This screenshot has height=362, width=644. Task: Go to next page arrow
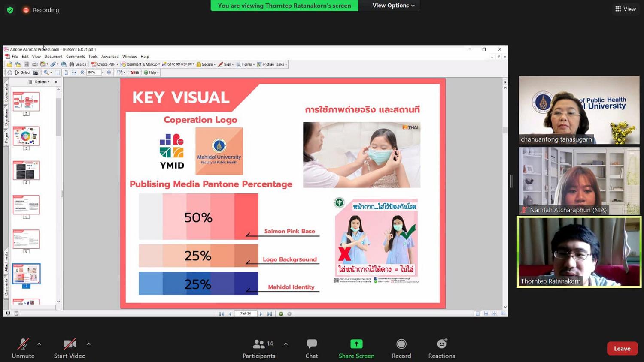pyautogui.click(x=261, y=314)
